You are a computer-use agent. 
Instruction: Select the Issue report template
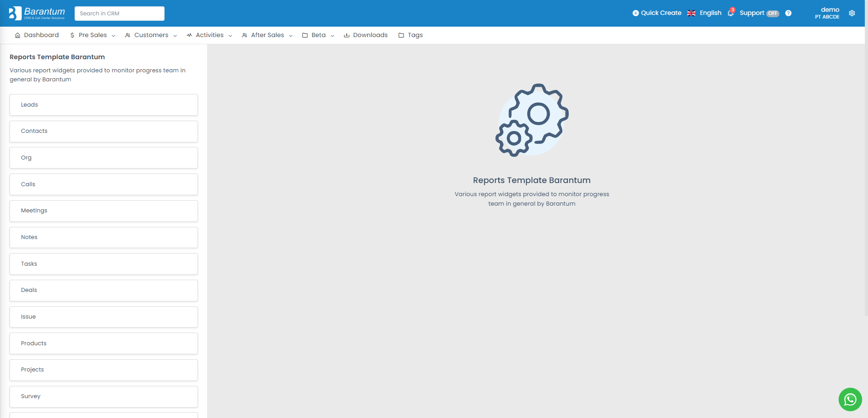coord(104,317)
